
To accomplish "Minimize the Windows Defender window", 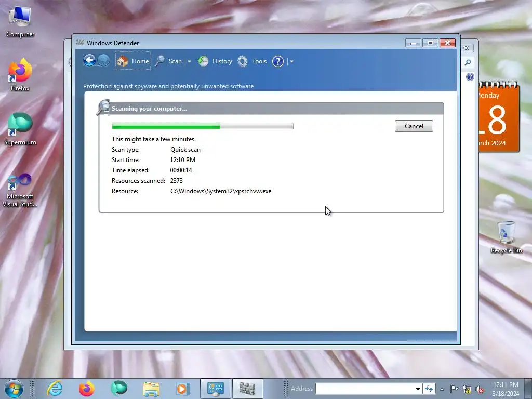I will (x=413, y=43).
